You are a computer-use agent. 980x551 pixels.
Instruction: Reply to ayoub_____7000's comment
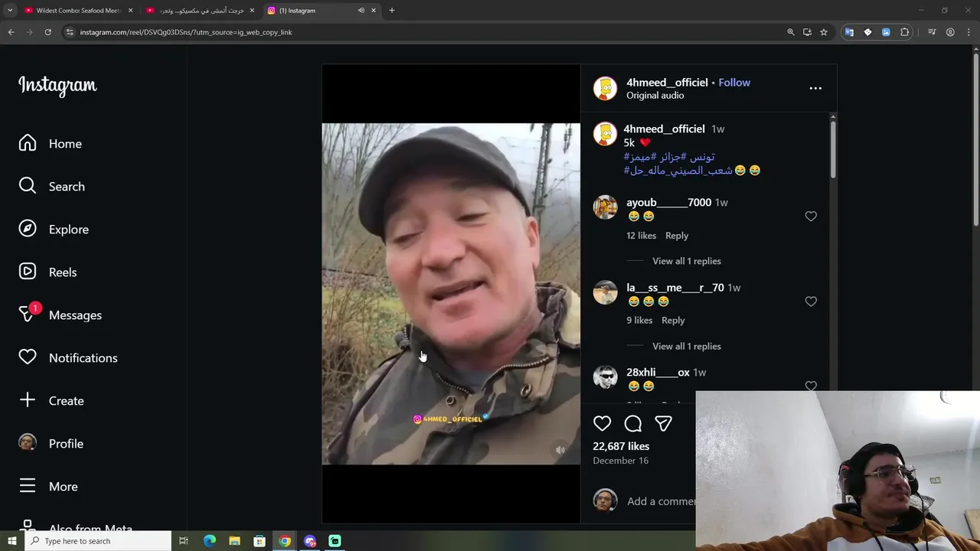(677, 236)
